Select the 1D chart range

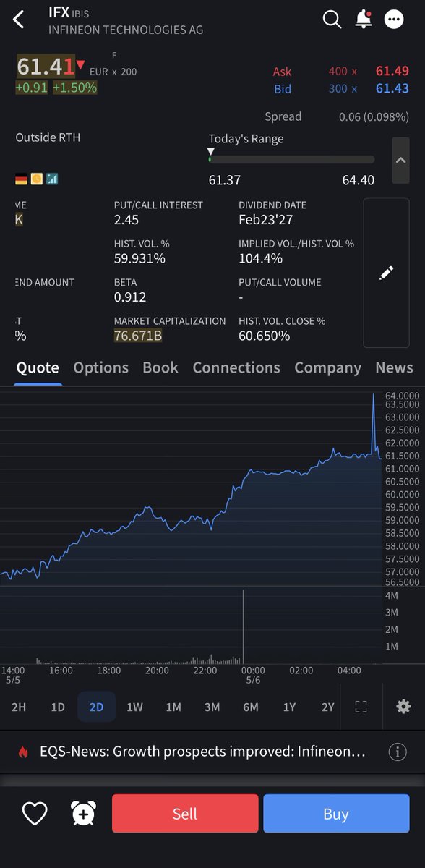click(58, 707)
